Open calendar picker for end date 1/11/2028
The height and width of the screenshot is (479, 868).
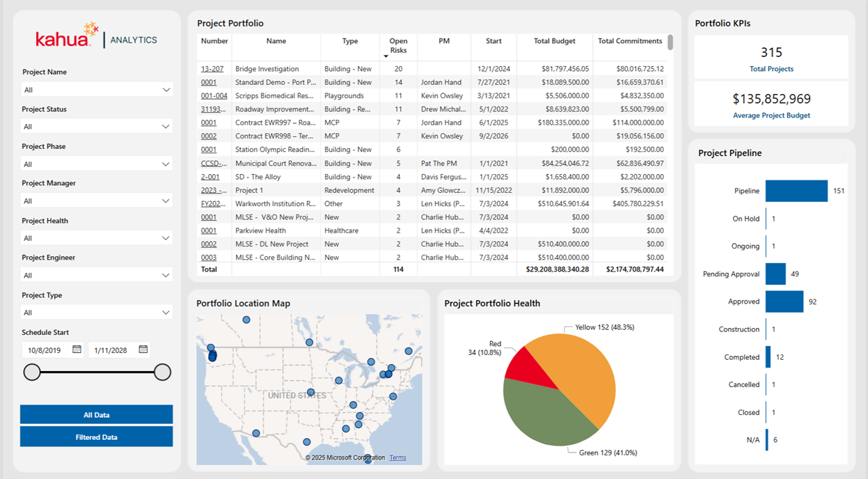click(x=143, y=350)
